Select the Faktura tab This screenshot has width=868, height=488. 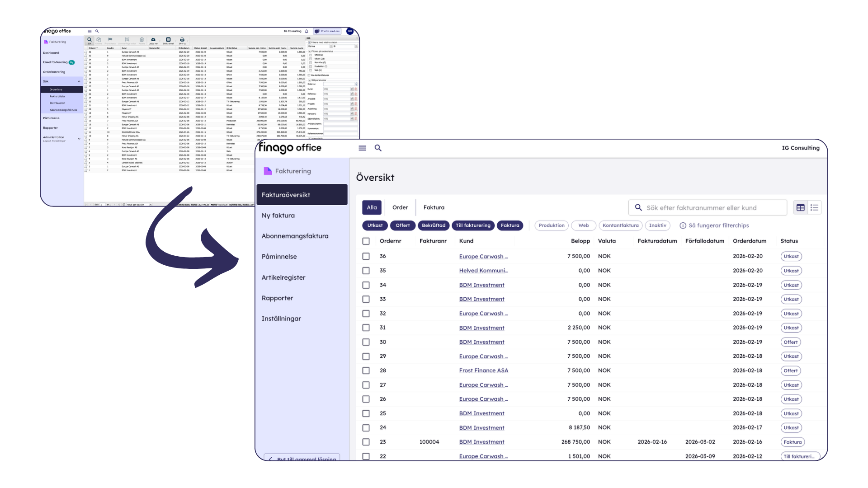(x=434, y=207)
